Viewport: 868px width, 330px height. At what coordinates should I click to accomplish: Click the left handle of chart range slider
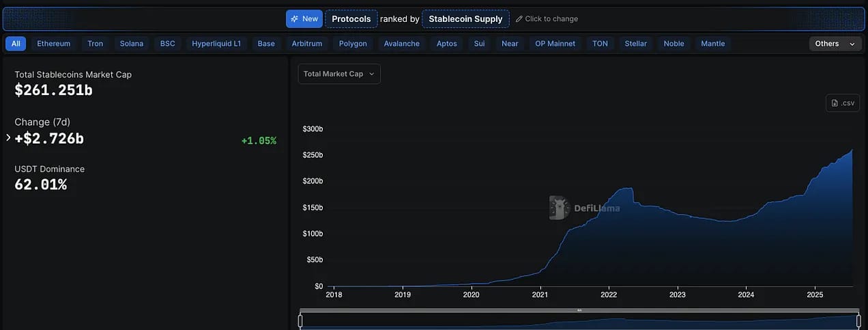300,321
